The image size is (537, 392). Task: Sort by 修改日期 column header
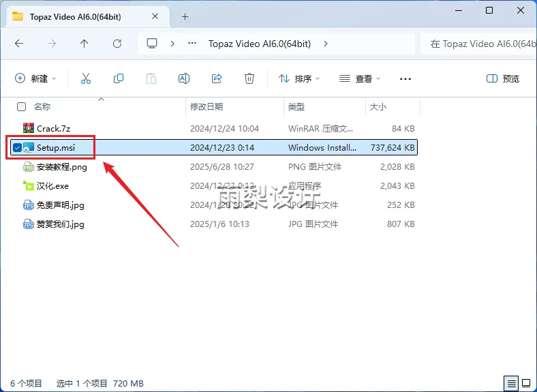[206, 106]
